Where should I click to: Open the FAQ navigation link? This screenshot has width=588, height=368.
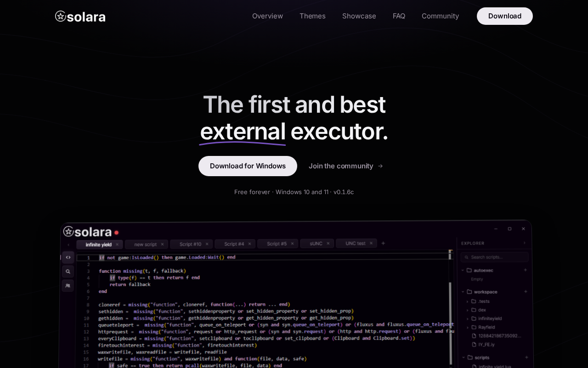click(399, 16)
